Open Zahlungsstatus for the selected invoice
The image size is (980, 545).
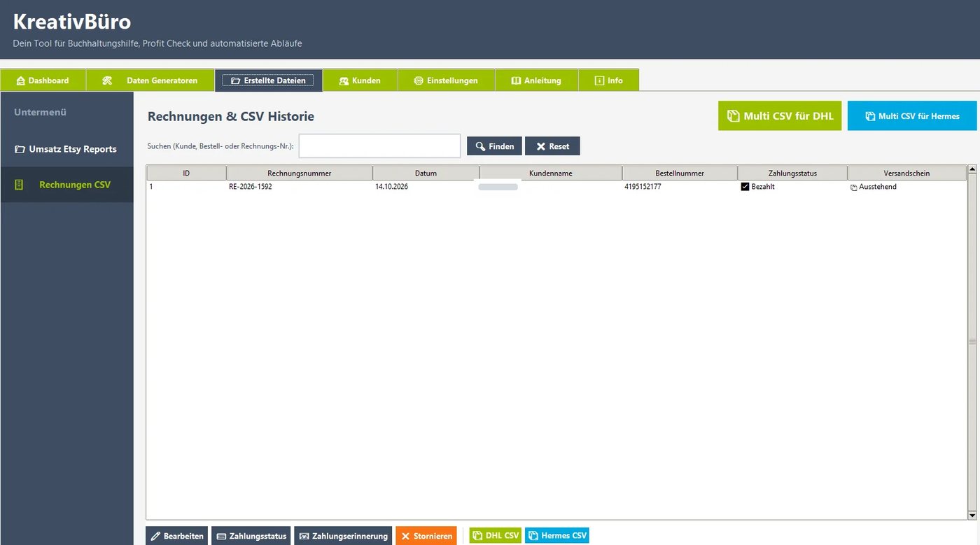251,536
